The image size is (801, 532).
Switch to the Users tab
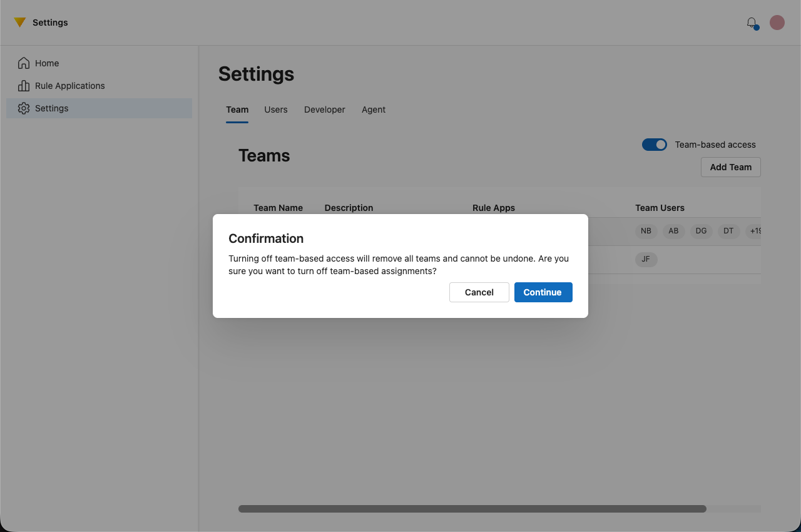275,110
